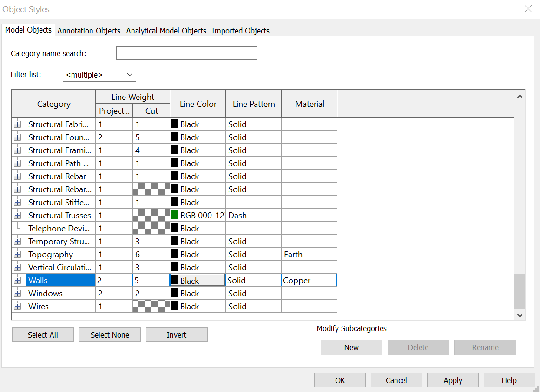Expand the Vertical Circulati... category
Image resolution: width=540 pixels, height=392 pixels.
click(17, 268)
